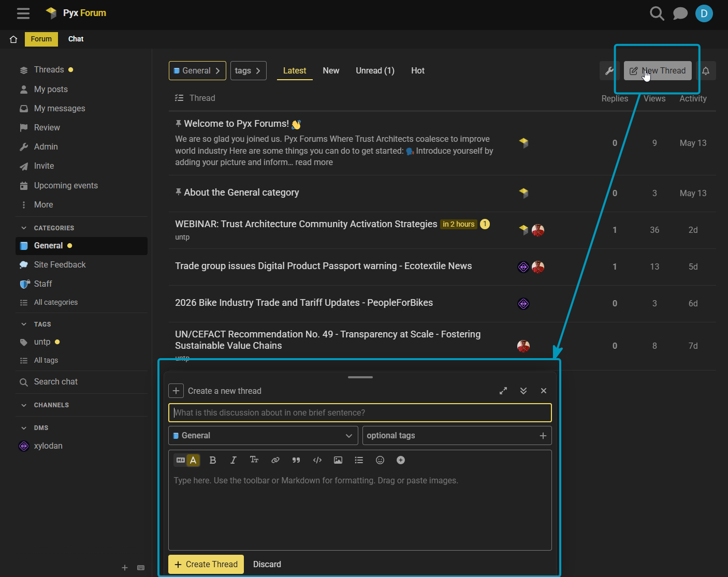Click the thread title input field
Image resolution: width=728 pixels, height=577 pixels.
point(360,413)
